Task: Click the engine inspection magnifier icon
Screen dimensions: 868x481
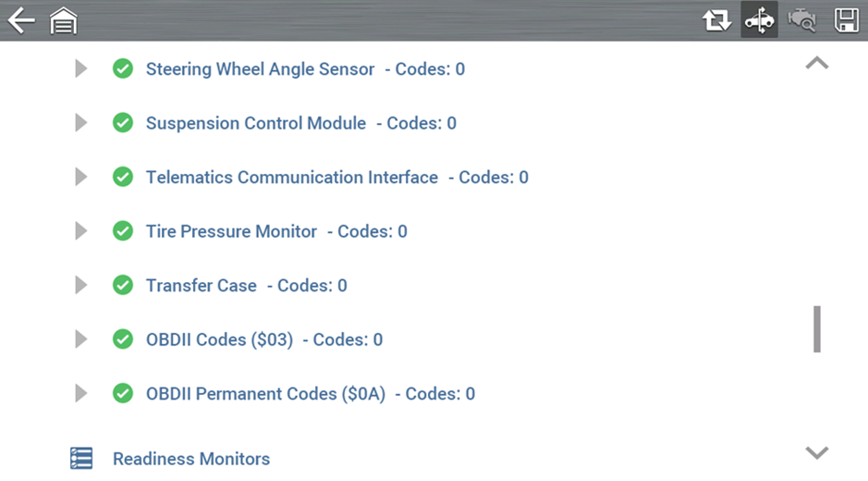Action: [x=802, y=20]
